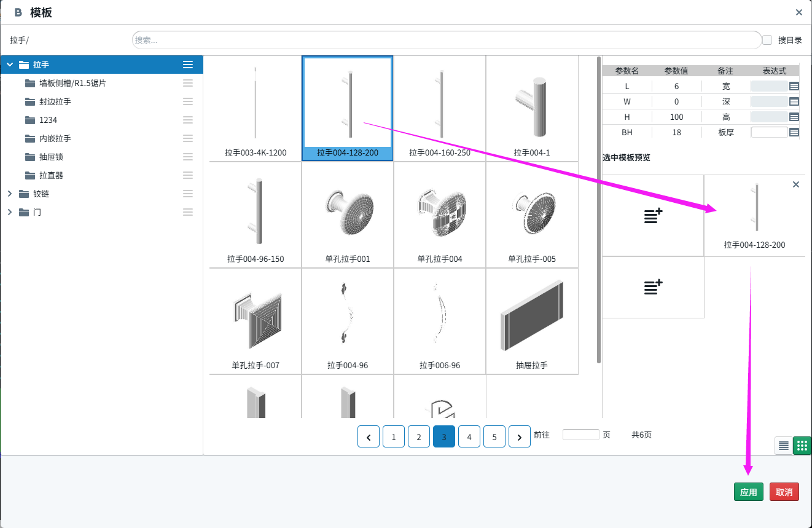Open expression editor icon for parameter BH

pyautogui.click(x=794, y=132)
